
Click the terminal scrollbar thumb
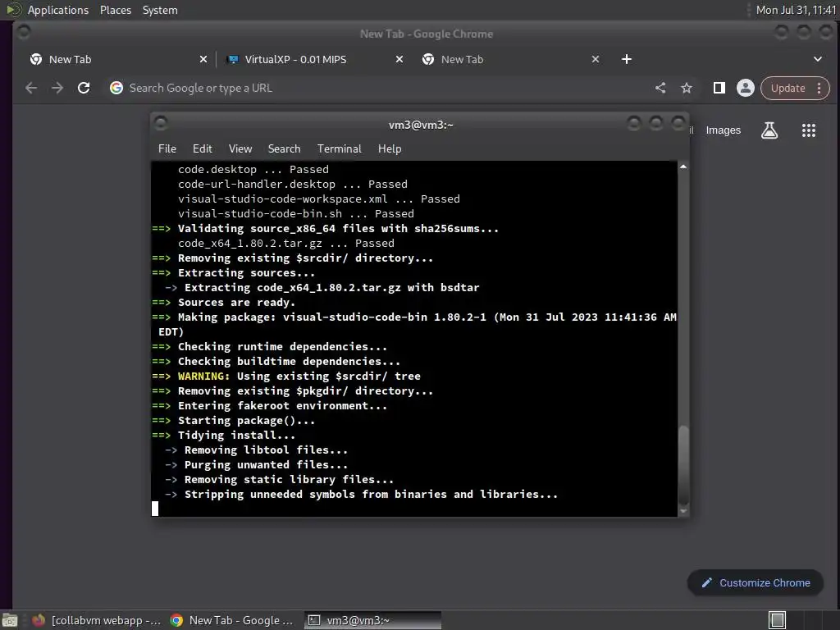[683, 465]
